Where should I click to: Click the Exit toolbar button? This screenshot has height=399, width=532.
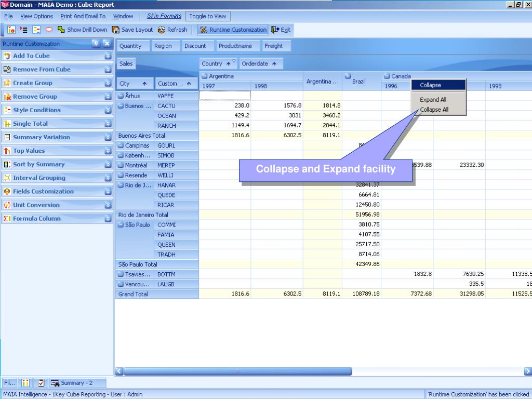(x=281, y=30)
